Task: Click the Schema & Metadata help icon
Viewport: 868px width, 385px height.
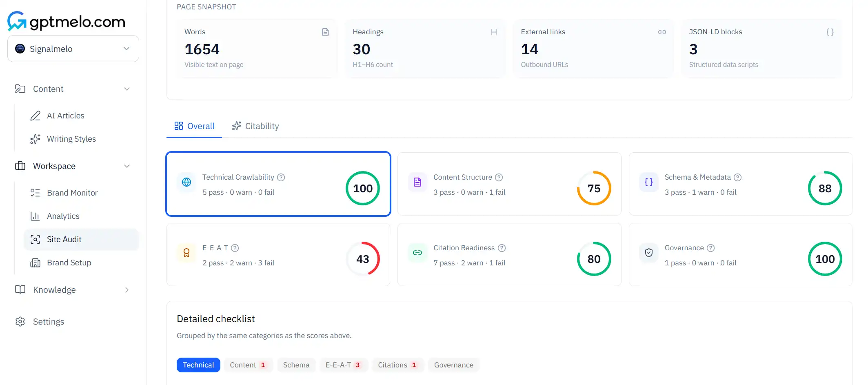Action: (x=737, y=177)
